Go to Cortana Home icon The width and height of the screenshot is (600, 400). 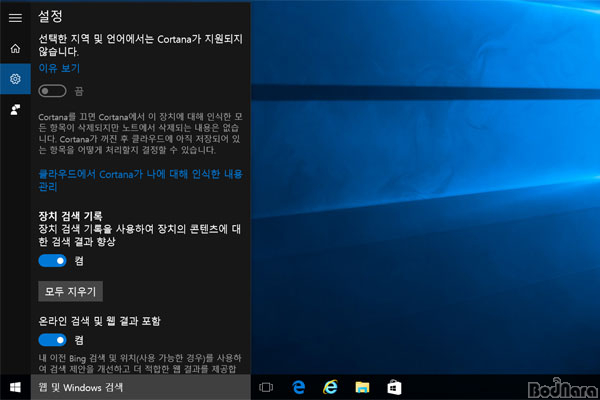pyautogui.click(x=15, y=49)
